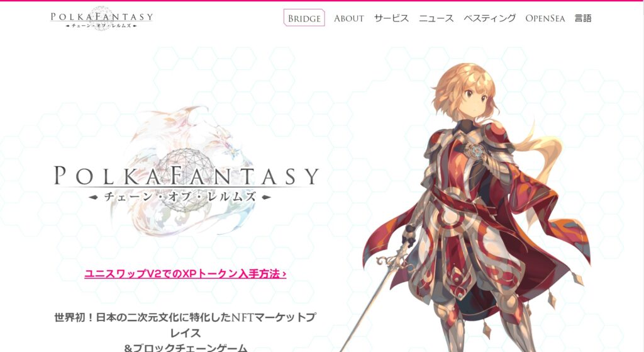Select the チェーン・オブ・レルムズ subtitle under hero title
The width and height of the screenshot is (644, 352).
tap(180, 197)
